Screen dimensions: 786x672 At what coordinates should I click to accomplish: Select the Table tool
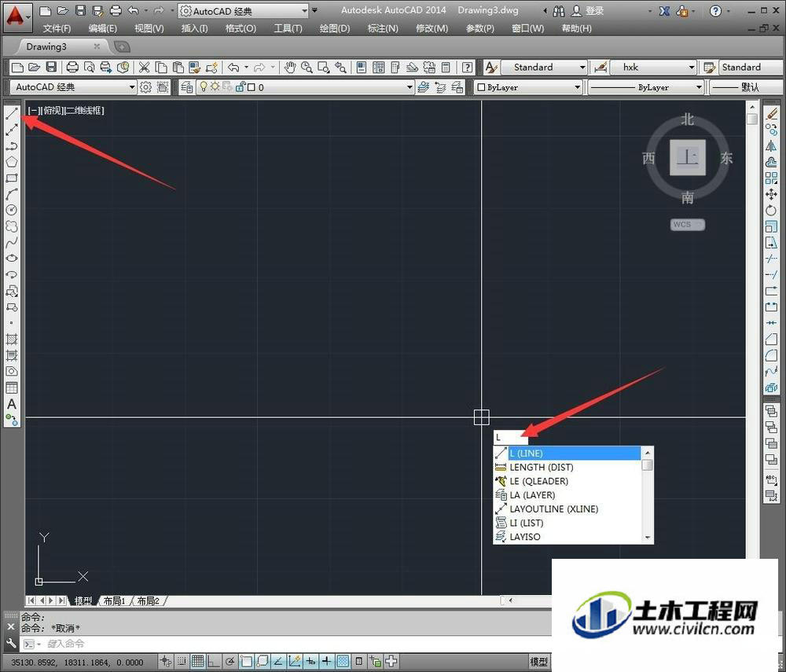12,387
